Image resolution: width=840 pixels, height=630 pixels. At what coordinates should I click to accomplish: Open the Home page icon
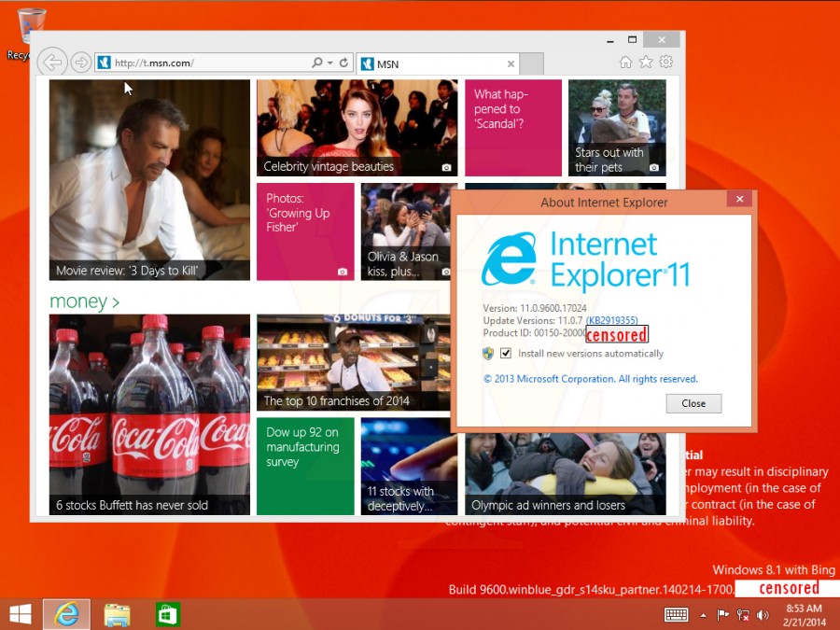click(x=626, y=63)
